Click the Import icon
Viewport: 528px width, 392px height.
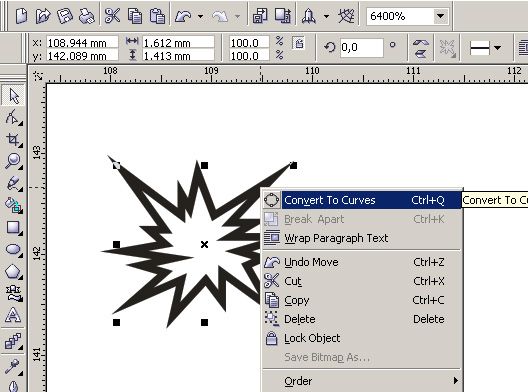(x=260, y=16)
